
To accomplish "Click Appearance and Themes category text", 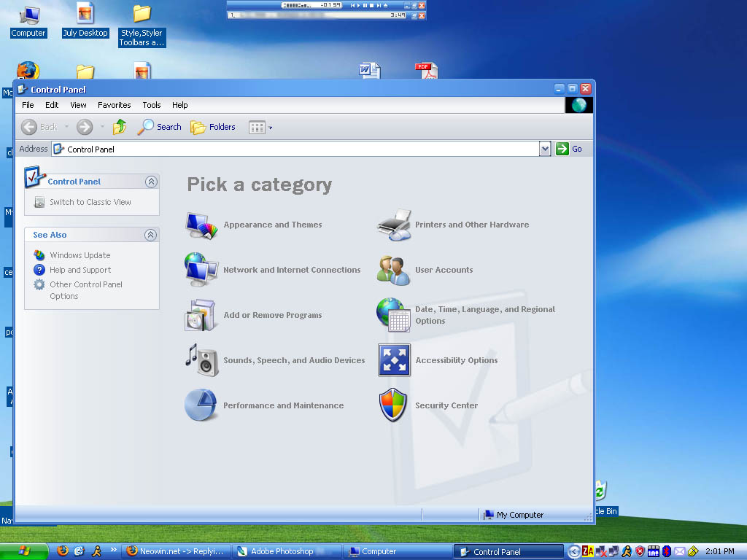I will pyautogui.click(x=273, y=225).
